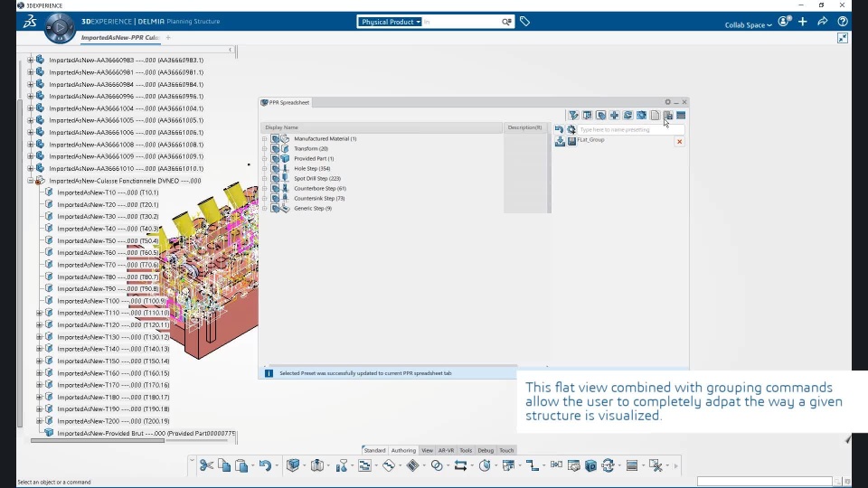Image resolution: width=868 pixels, height=488 pixels.
Task: Expand the Manufactured Material (1) row
Action: pyautogui.click(x=265, y=139)
